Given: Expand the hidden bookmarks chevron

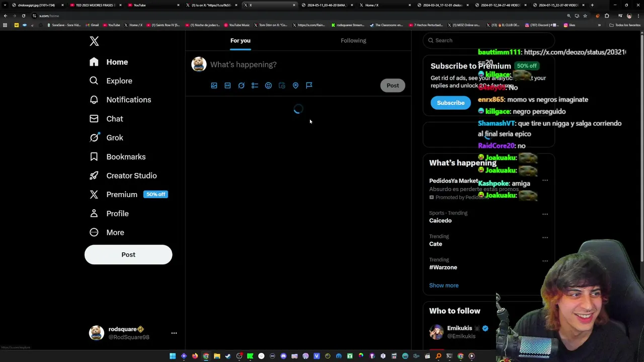Looking at the screenshot, I should [x=599, y=25].
